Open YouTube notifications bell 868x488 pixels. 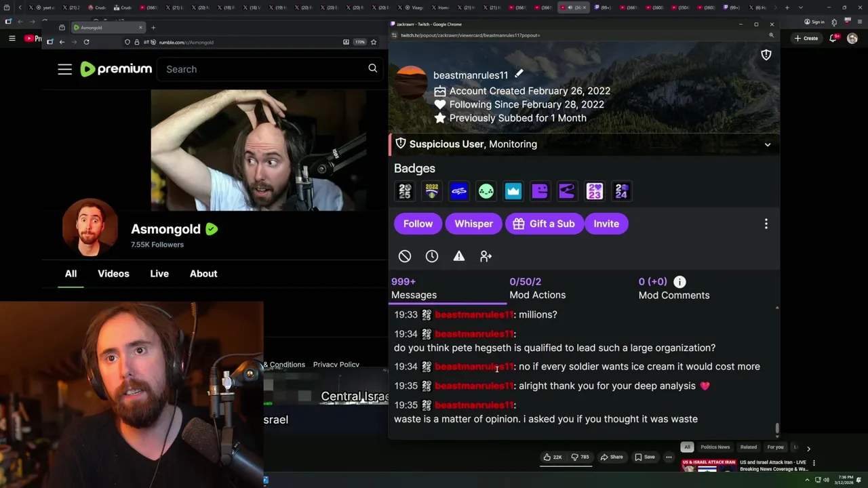click(833, 38)
